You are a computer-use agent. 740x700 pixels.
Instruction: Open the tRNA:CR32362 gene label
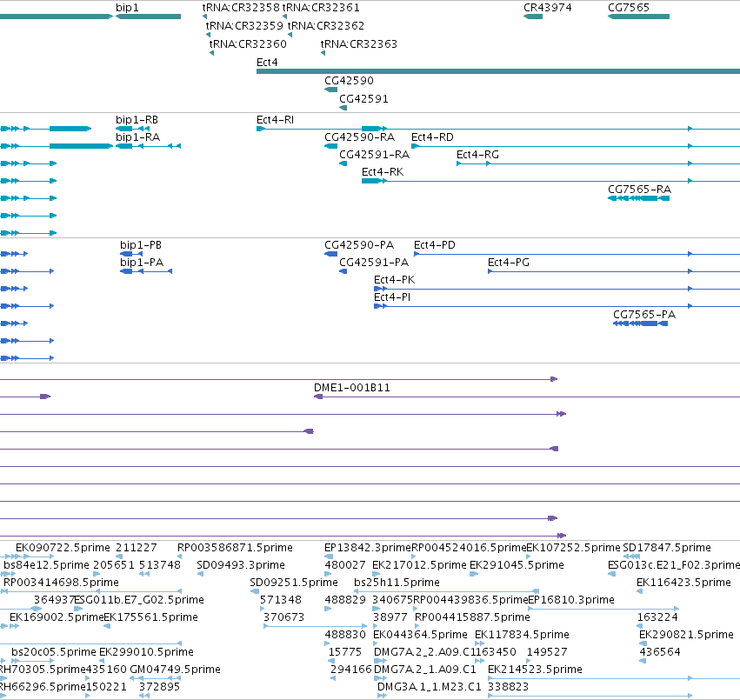326,25
